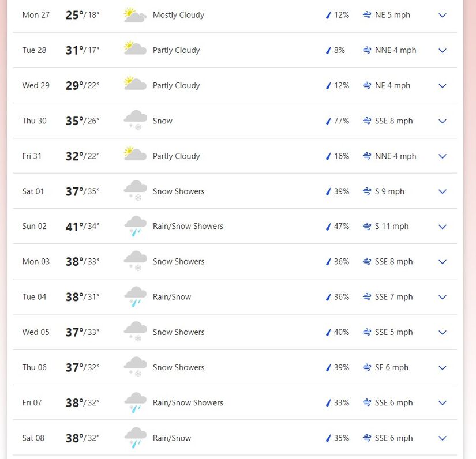
Task: Click the partly cloudy icon for Fri 31
Action: click(x=135, y=154)
